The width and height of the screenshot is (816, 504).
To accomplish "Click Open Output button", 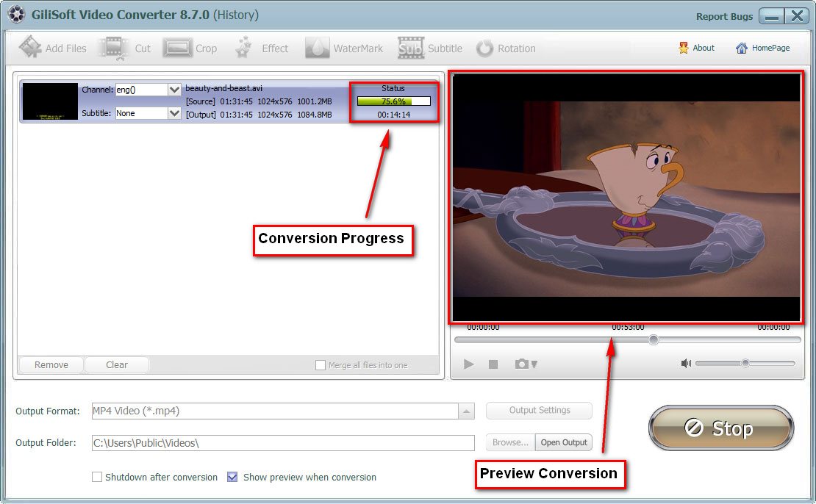I will tap(564, 442).
